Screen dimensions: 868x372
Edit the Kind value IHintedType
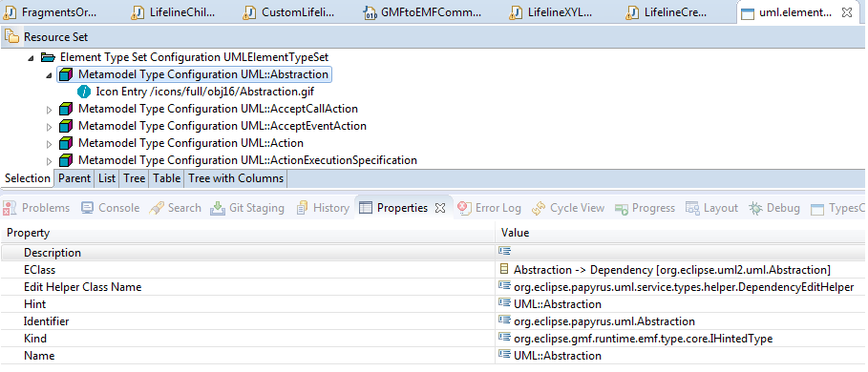[643, 339]
